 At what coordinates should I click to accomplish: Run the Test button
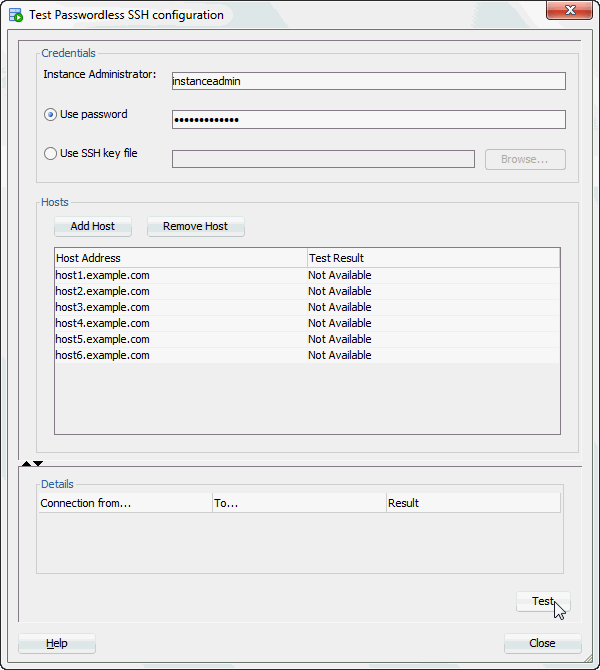[543, 601]
